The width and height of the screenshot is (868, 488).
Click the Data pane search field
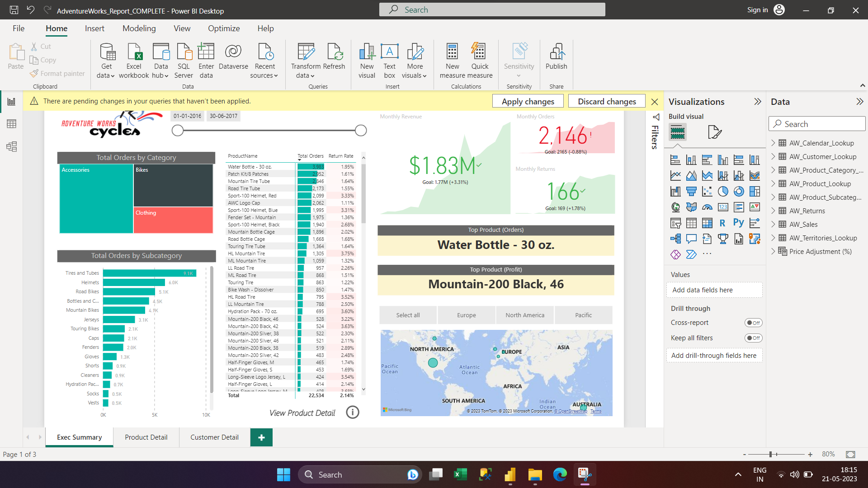tap(817, 124)
